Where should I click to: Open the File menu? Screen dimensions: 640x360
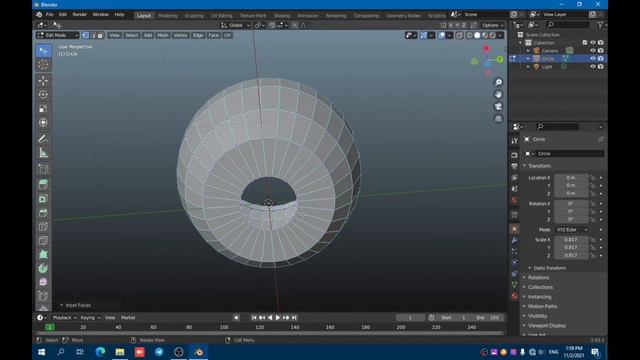click(49, 15)
